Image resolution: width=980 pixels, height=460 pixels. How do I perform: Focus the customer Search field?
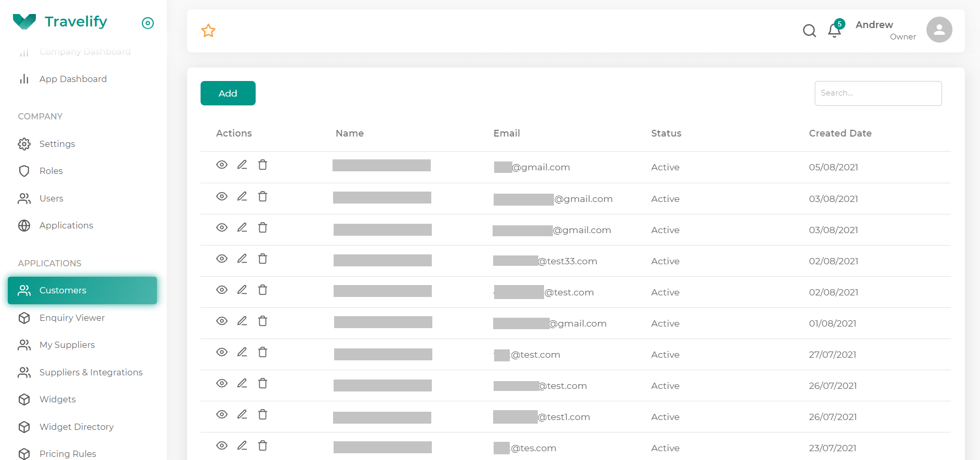[878, 93]
